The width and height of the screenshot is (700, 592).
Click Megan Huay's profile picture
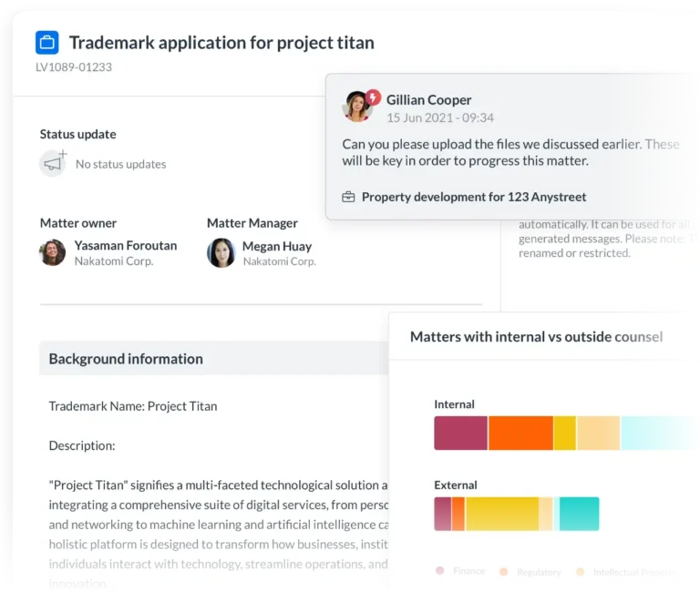click(x=221, y=252)
